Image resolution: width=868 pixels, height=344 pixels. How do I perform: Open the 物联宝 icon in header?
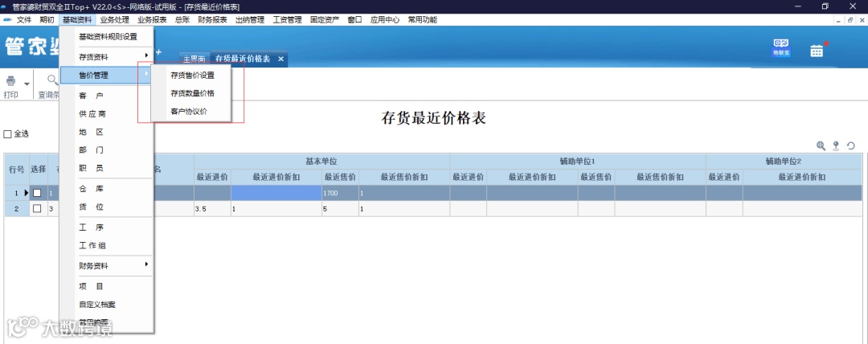(781, 48)
